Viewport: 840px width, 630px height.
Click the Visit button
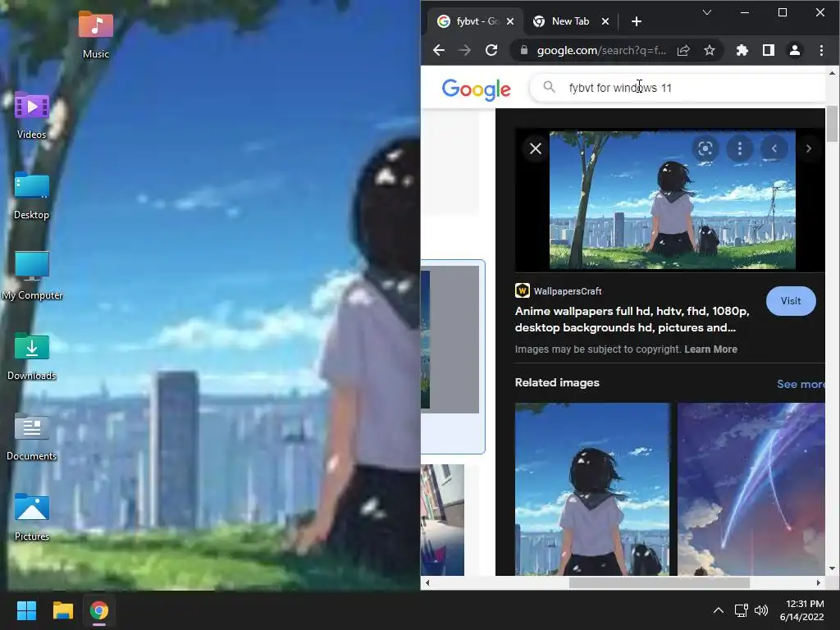click(x=791, y=301)
